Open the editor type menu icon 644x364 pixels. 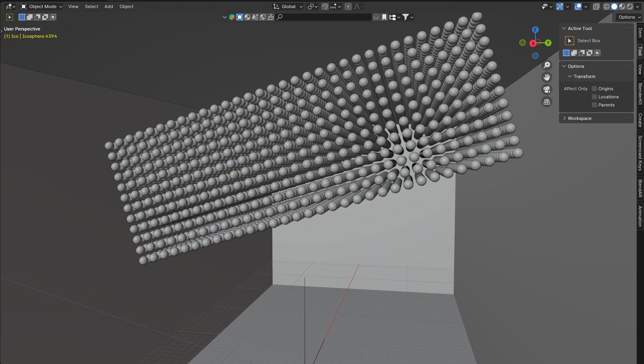10,7
